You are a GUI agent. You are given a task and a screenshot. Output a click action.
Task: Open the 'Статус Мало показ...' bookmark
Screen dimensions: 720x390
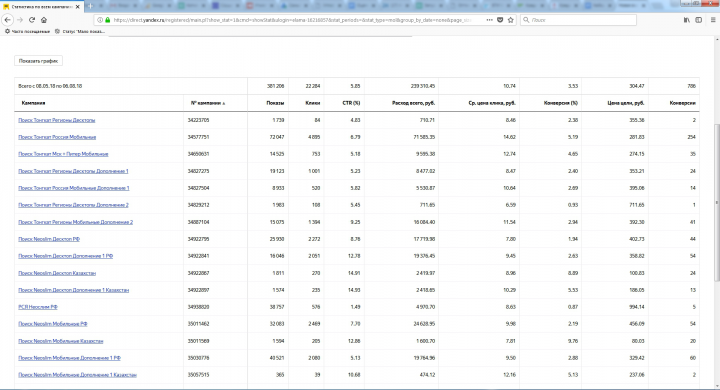[x=79, y=31]
